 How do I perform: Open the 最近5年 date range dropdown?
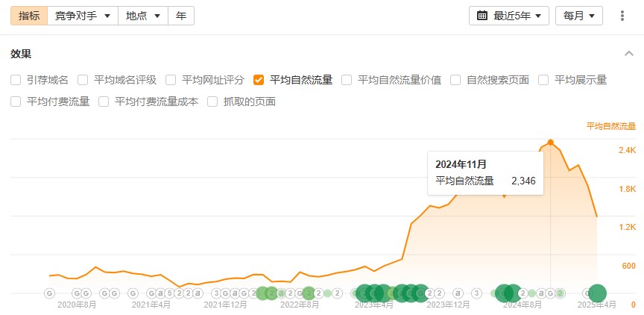(x=509, y=16)
